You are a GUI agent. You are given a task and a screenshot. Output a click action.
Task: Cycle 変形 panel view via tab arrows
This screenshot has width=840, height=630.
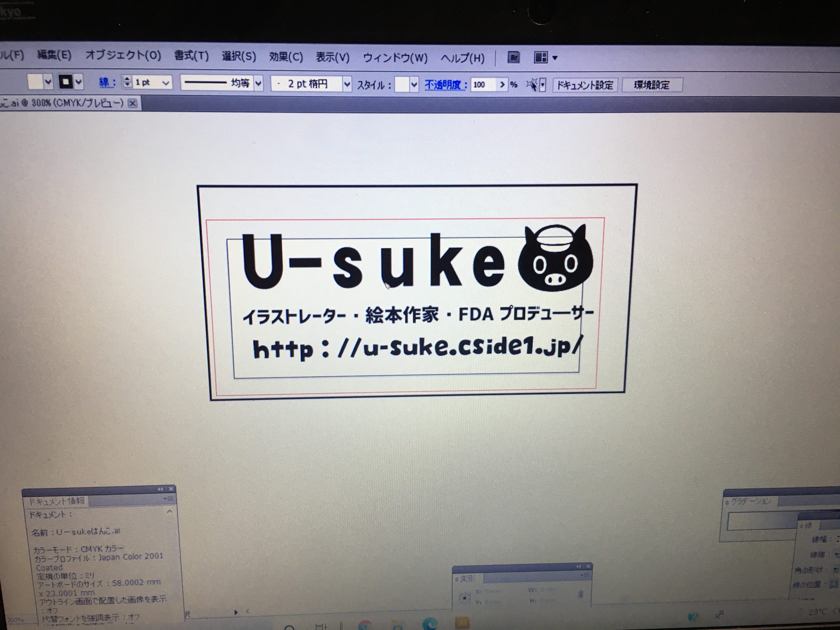pyautogui.click(x=457, y=579)
